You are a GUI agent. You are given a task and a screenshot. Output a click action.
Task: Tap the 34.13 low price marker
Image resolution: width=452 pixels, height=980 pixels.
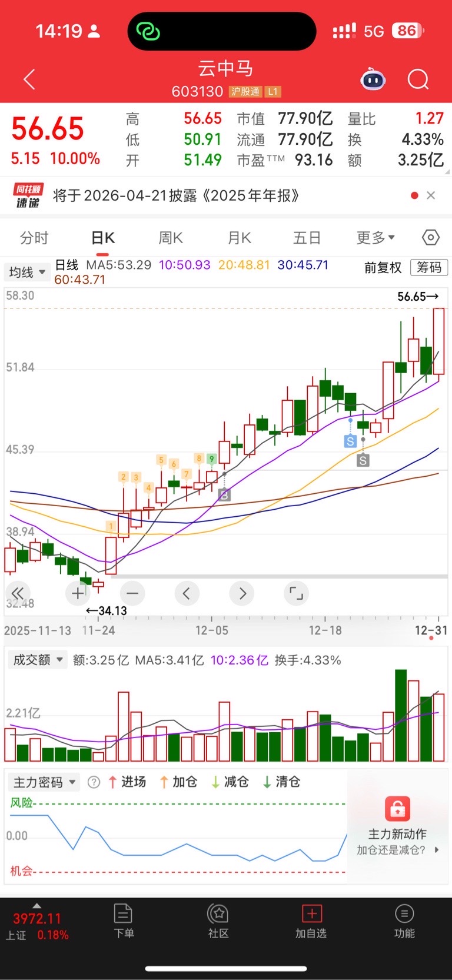[x=107, y=611]
